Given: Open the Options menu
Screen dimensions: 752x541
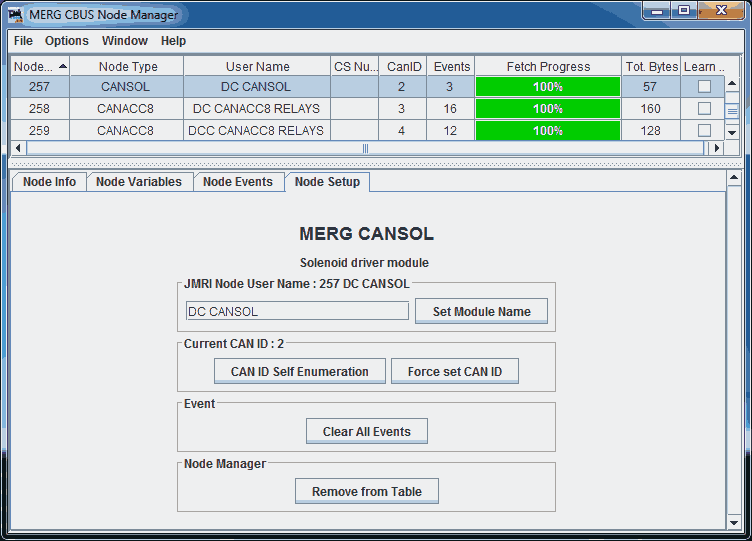Looking at the screenshot, I should click(x=67, y=41).
